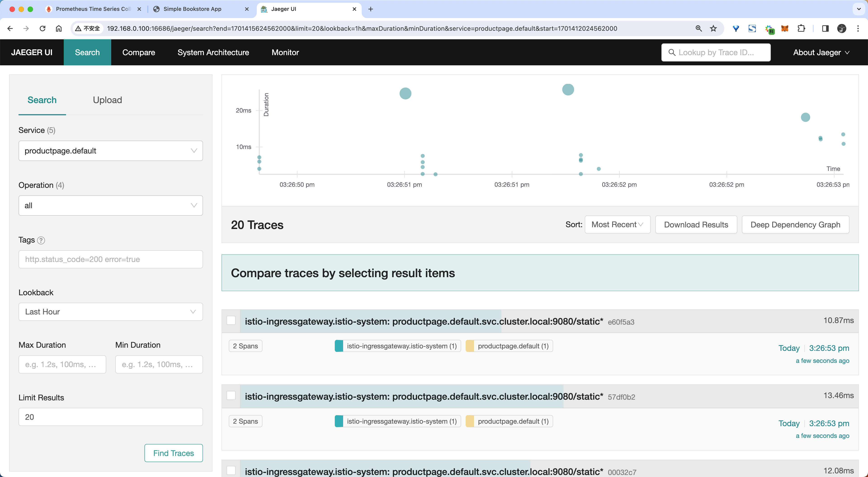This screenshot has height=477, width=868.
Task: Open a new browser tab
Action: point(371,9)
